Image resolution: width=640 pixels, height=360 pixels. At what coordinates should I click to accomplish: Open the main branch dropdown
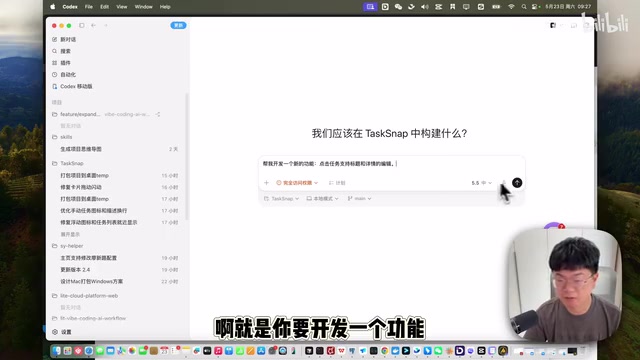(x=359, y=199)
